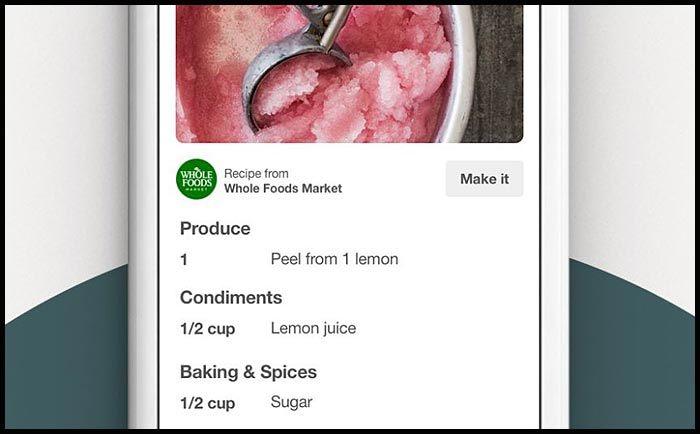Click the quantity 1 under Produce

(183, 260)
